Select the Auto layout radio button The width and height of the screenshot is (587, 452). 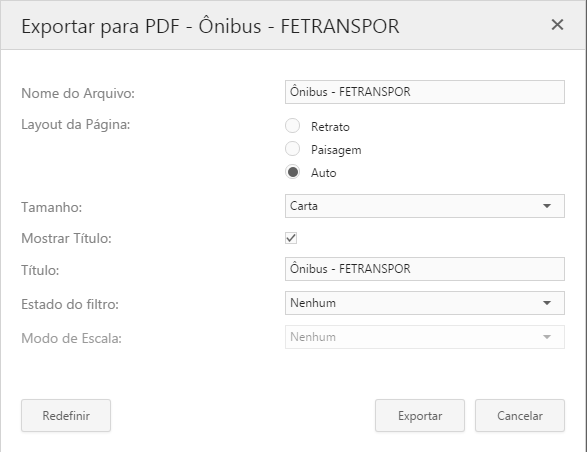[292, 172]
